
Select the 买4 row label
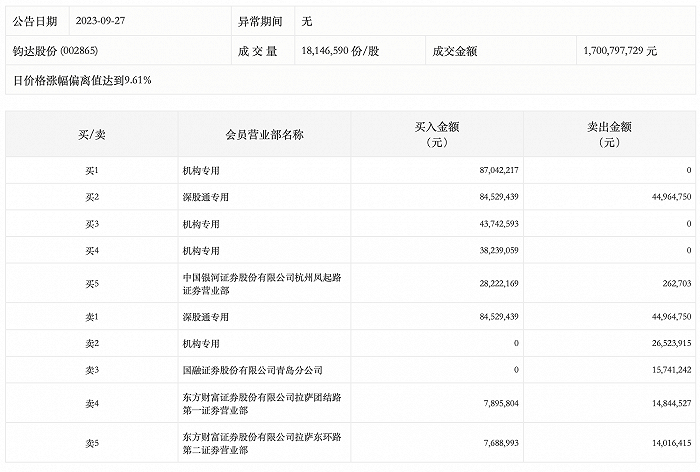click(x=92, y=251)
